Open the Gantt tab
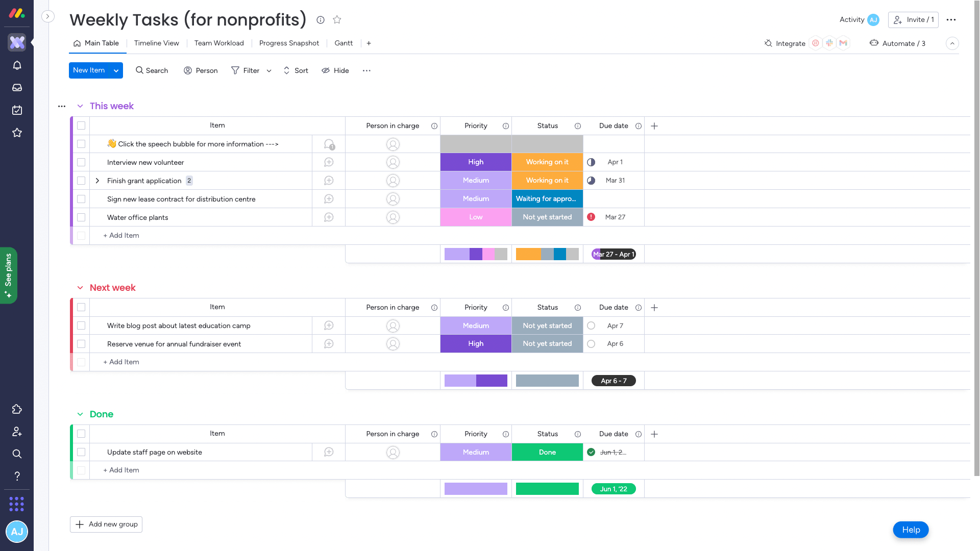Screen dimensions: 980x551 [343, 43]
